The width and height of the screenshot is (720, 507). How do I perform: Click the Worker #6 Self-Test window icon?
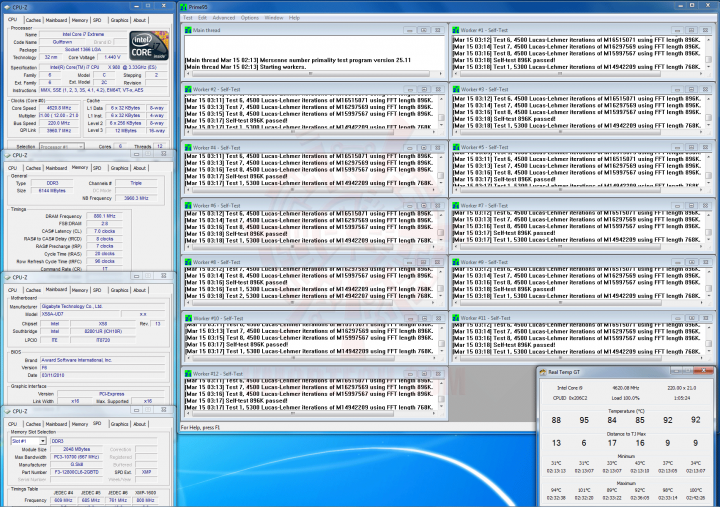[188, 206]
